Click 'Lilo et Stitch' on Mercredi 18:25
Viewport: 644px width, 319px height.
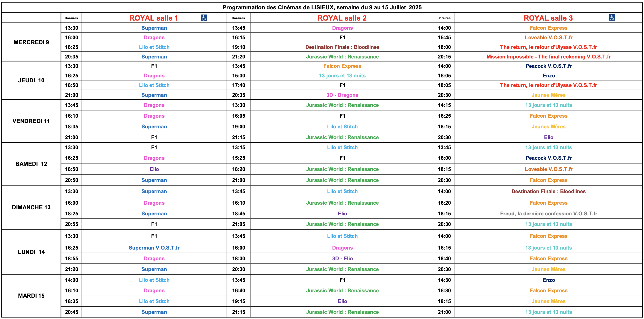point(154,47)
